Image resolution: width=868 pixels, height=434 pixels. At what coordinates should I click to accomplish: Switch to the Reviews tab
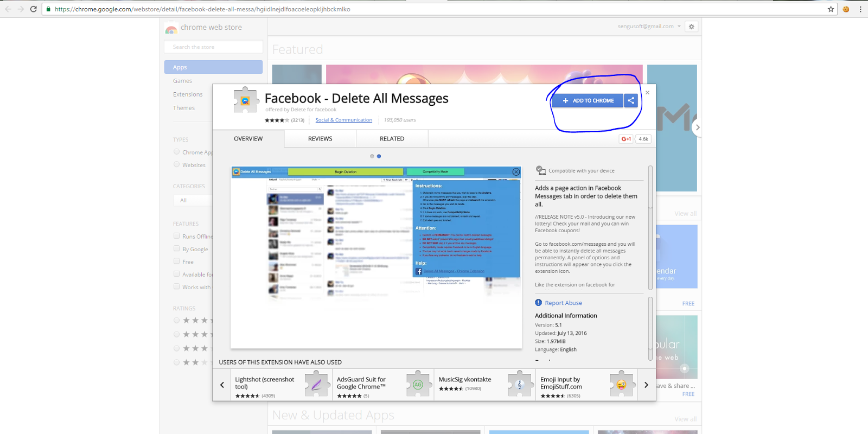coord(320,139)
